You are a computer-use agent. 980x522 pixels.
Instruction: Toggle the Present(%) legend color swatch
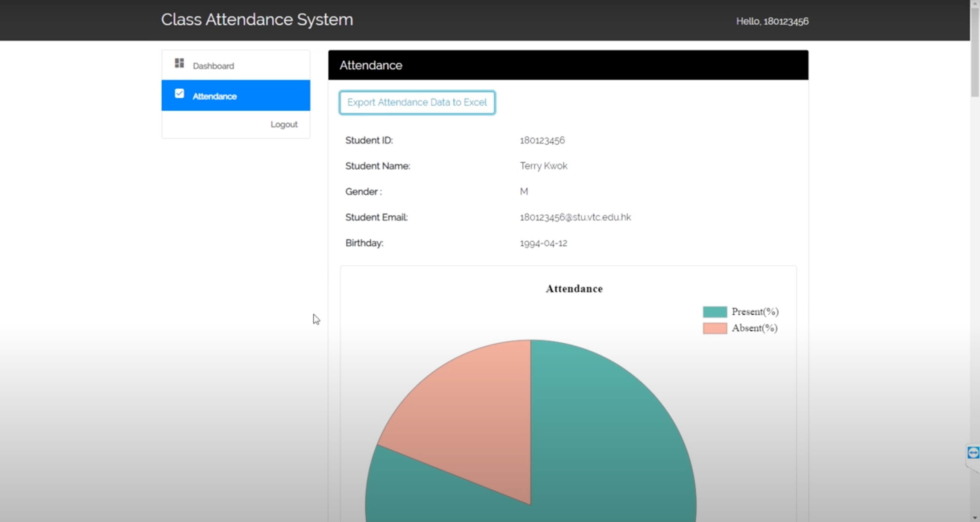(715, 312)
